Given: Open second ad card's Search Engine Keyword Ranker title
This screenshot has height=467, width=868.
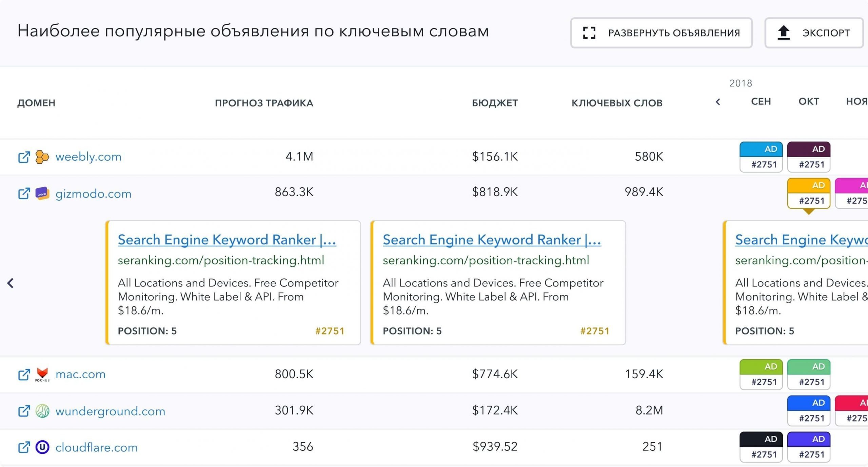Looking at the screenshot, I should point(492,240).
